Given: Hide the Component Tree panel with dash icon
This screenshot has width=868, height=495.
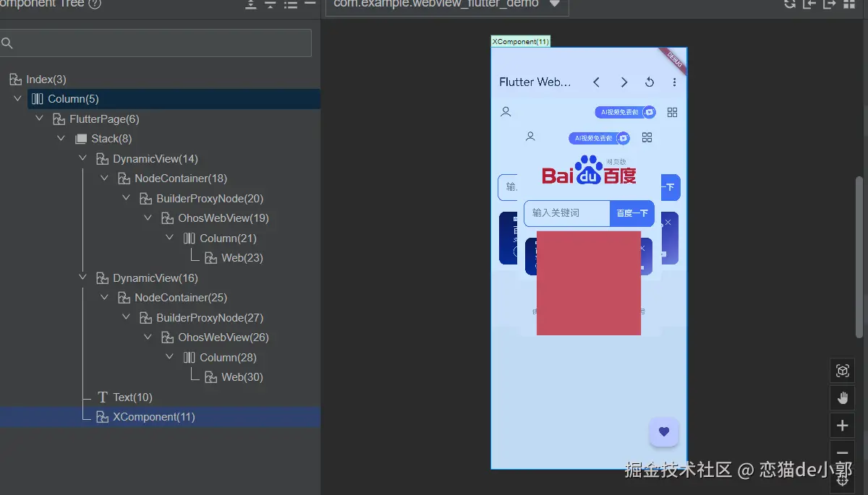Looking at the screenshot, I should click(310, 4).
